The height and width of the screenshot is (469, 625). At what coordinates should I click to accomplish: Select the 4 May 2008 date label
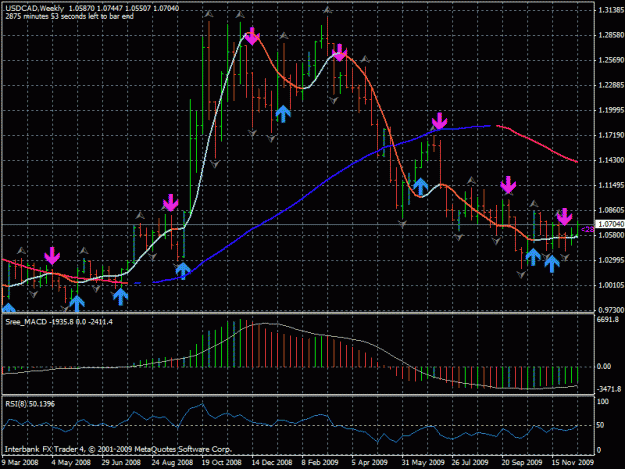(71, 463)
